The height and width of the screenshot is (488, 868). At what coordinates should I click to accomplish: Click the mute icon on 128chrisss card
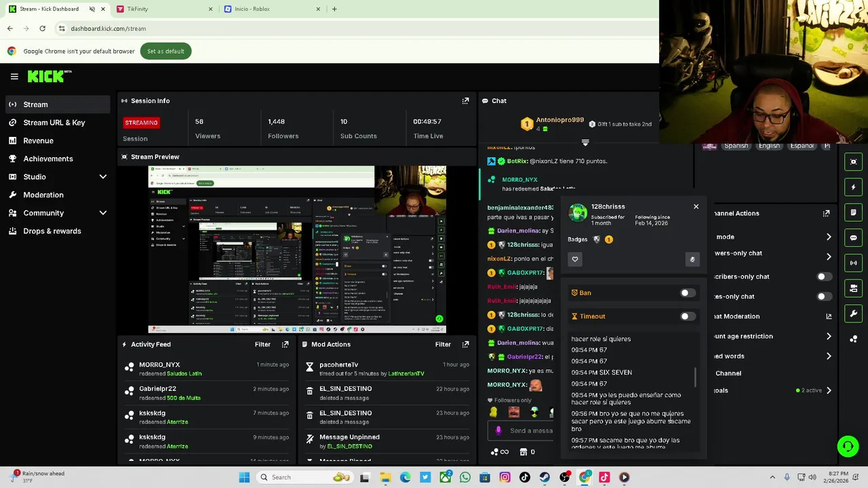tap(692, 259)
